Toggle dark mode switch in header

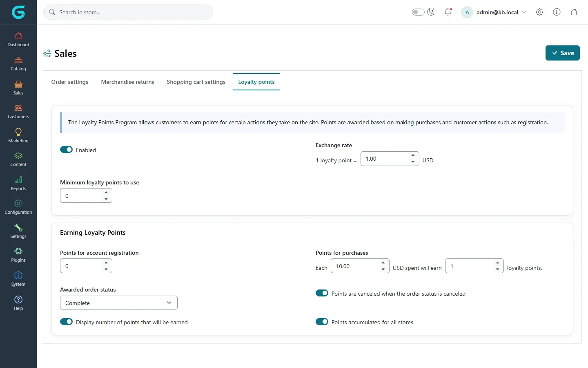click(x=418, y=12)
